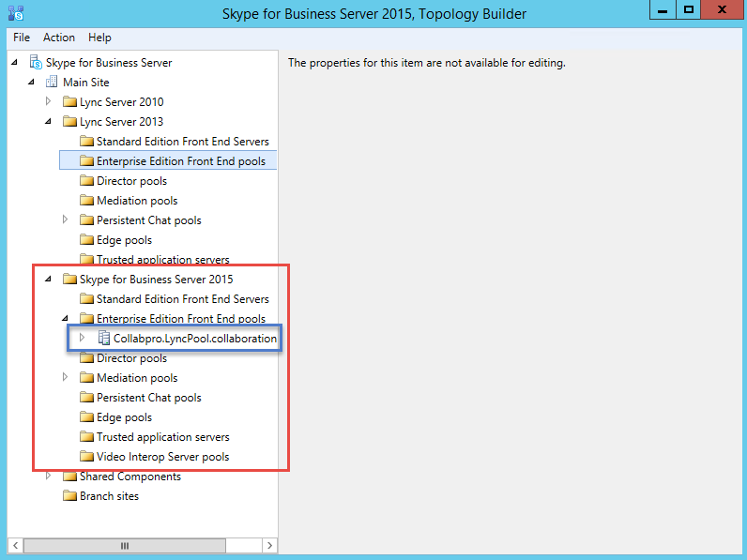Click the Collabpro.LyncPool pool server icon
Viewport: 747px width, 560px height.
pos(104,338)
